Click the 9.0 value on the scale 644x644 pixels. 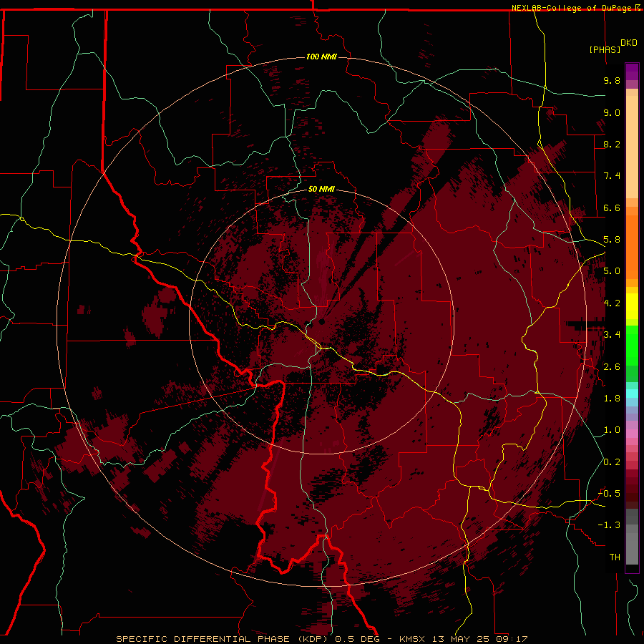click(x=612, y=112)
